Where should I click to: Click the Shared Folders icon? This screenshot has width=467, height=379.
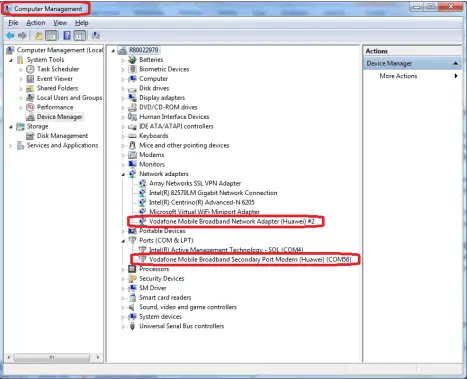pyautogui.click(x=30, y=88)
